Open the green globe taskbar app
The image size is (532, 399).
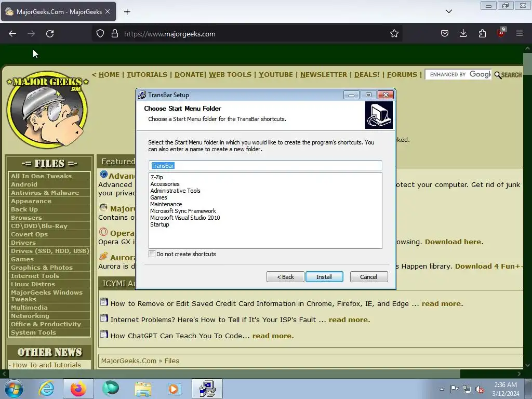(x=111, y=389)
